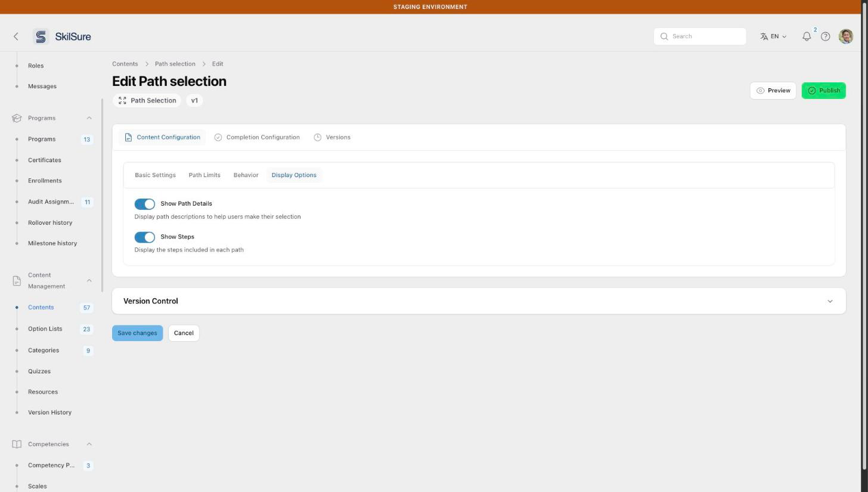Toggle the Show Path Details switch

(x=145, y=204)
